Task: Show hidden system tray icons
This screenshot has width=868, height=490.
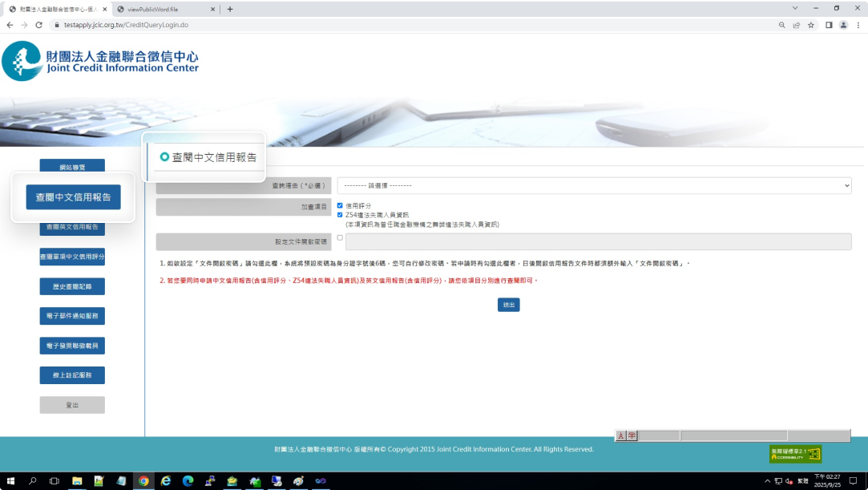Action: click(765, 481)
